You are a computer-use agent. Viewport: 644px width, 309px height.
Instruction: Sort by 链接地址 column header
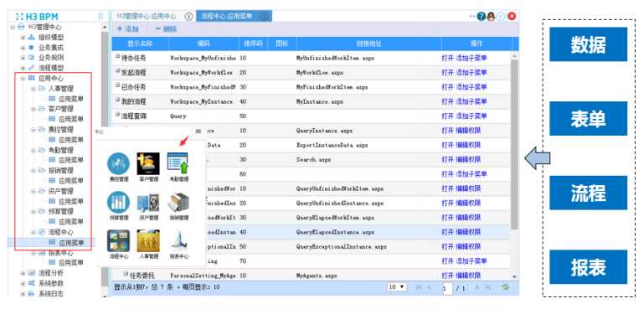pos(368,44)
